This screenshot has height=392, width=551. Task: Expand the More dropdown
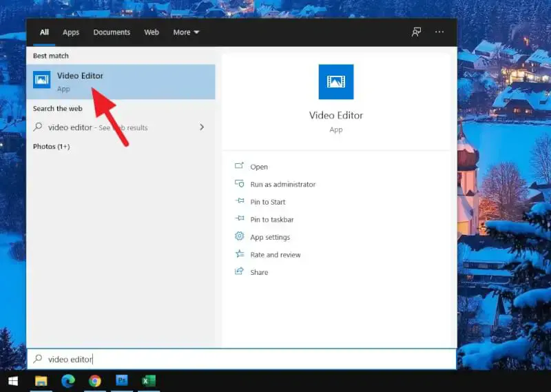(186, 32)
